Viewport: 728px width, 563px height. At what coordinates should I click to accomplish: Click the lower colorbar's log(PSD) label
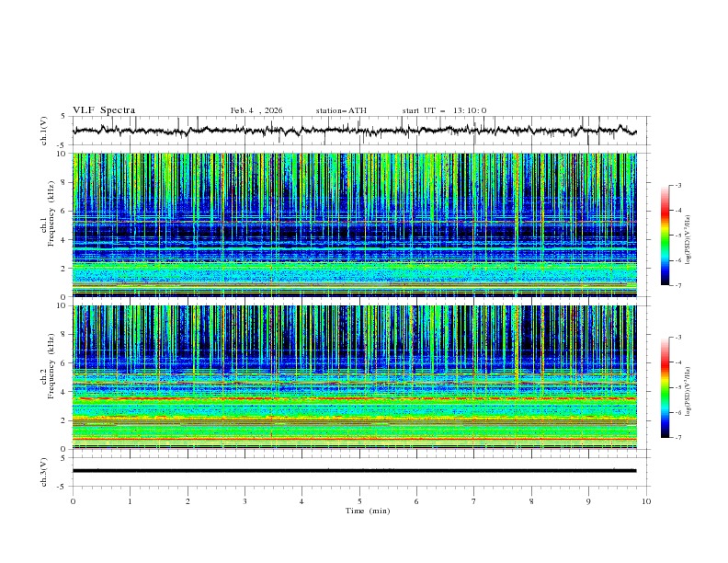[x=688, y=391]
